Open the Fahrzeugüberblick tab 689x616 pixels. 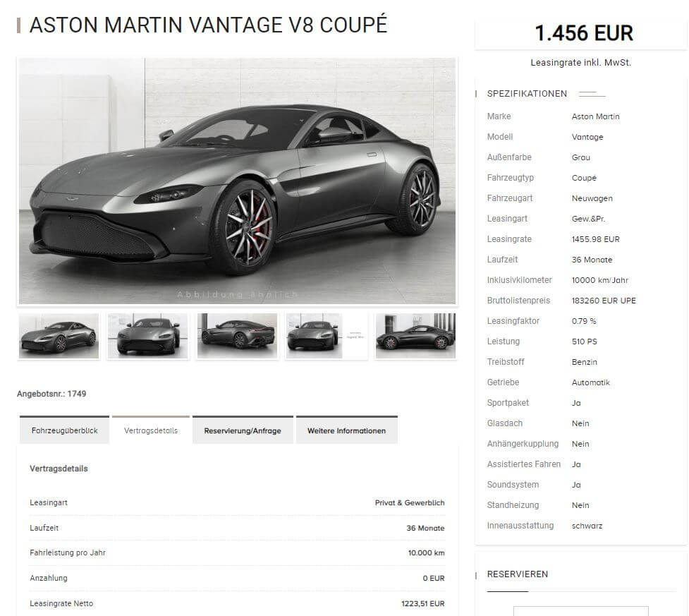pos(65,430)
